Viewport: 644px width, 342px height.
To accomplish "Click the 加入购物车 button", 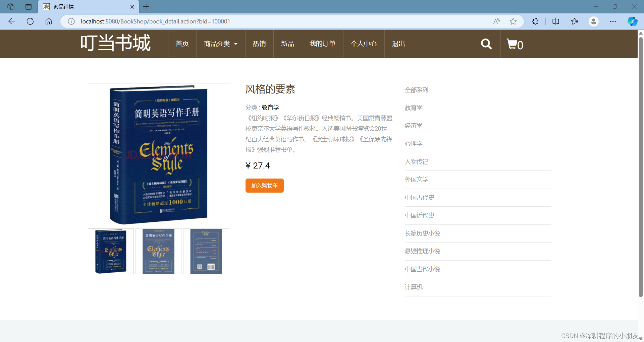I will [x=264, y=185].
